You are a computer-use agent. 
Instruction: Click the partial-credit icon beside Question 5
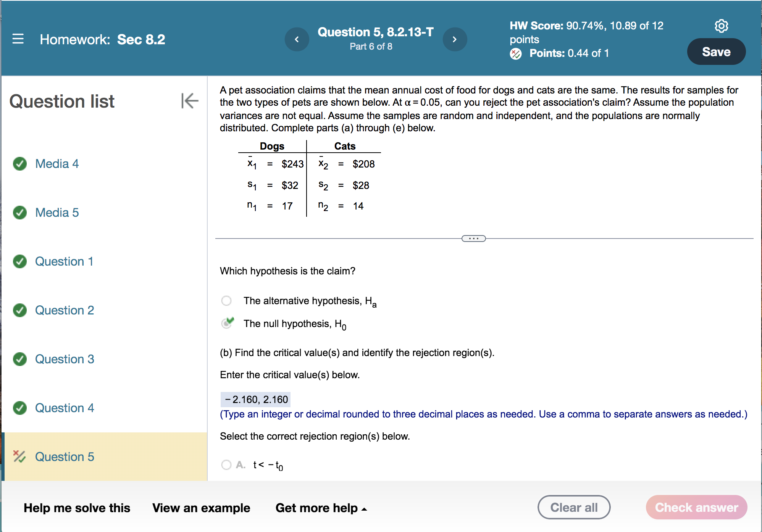(20, 457)
